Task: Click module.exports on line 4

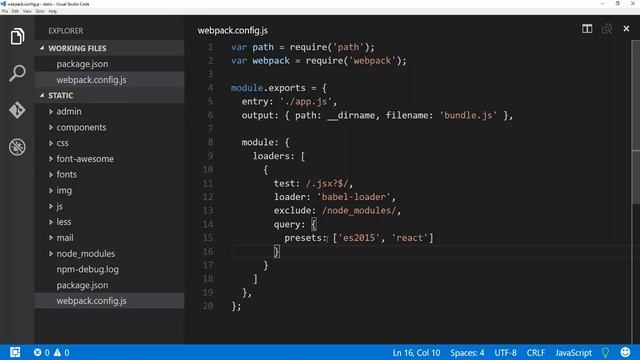Action: [x=268, y=88]
